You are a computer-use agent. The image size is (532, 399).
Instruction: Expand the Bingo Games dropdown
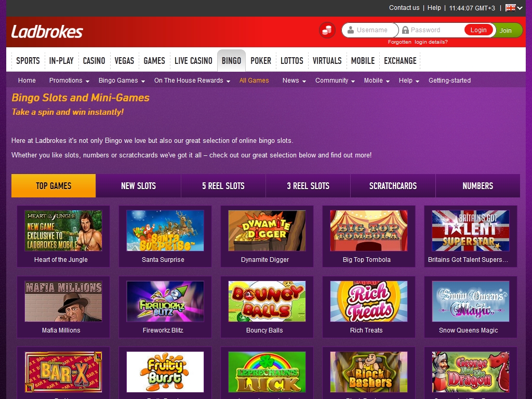122,81
